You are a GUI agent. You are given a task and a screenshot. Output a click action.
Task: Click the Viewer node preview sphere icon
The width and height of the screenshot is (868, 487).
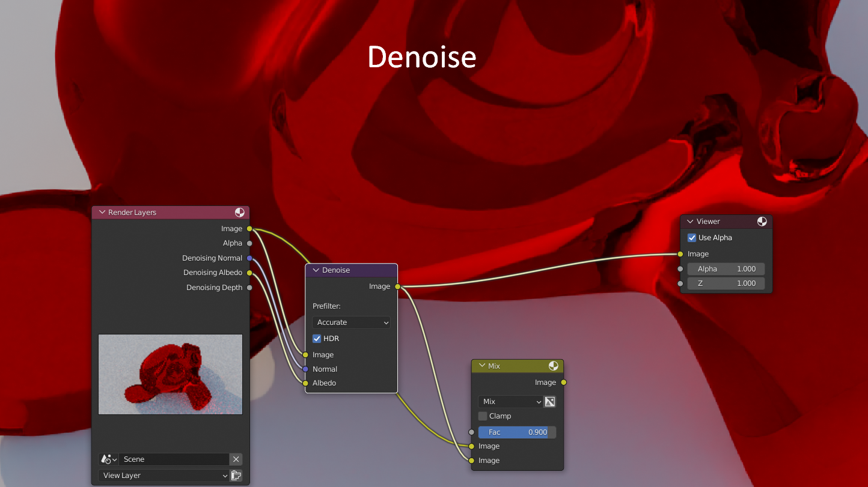[762, 222]
